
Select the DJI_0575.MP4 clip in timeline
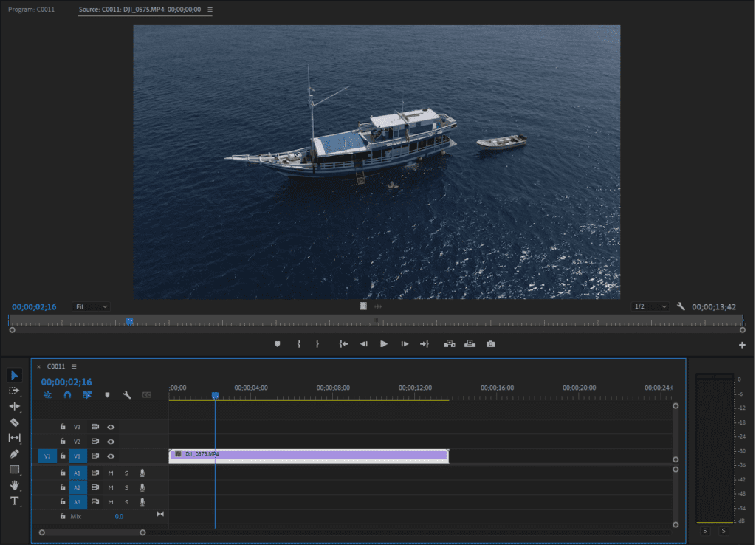pos(309,456)
